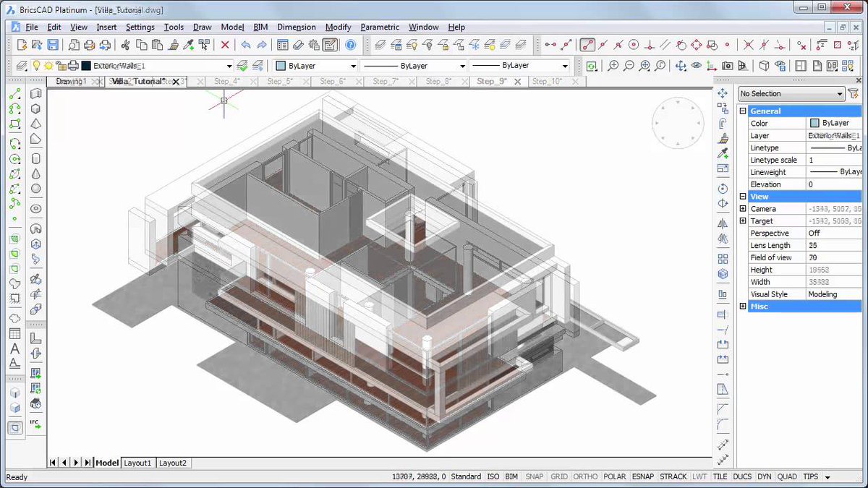Click the Match Properties paintbrush icon

click(174, 45)
